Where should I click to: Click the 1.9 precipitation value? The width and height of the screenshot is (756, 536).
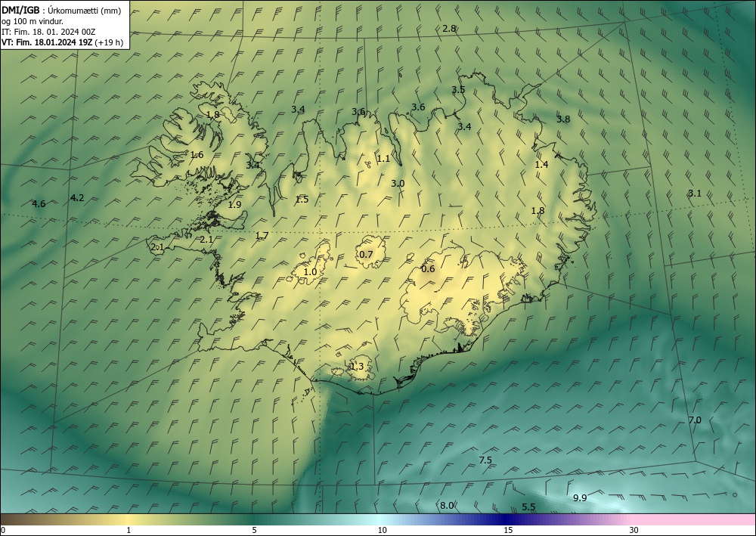click(234, 205)
